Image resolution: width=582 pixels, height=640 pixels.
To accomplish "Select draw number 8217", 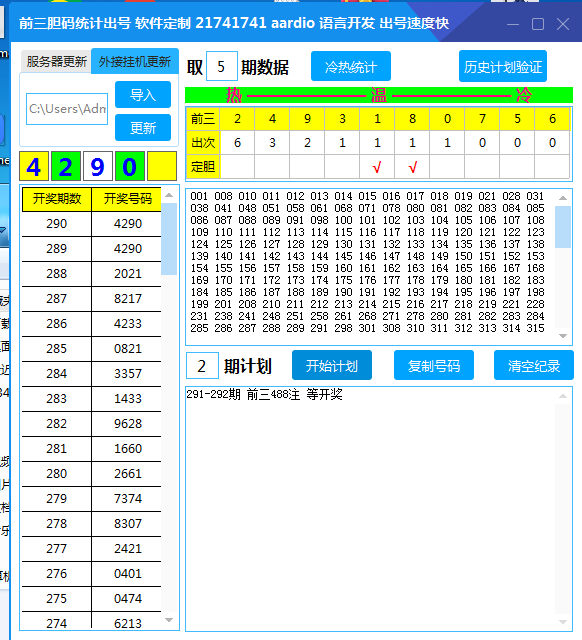I will pyautogui.click(x=128, y=299).
